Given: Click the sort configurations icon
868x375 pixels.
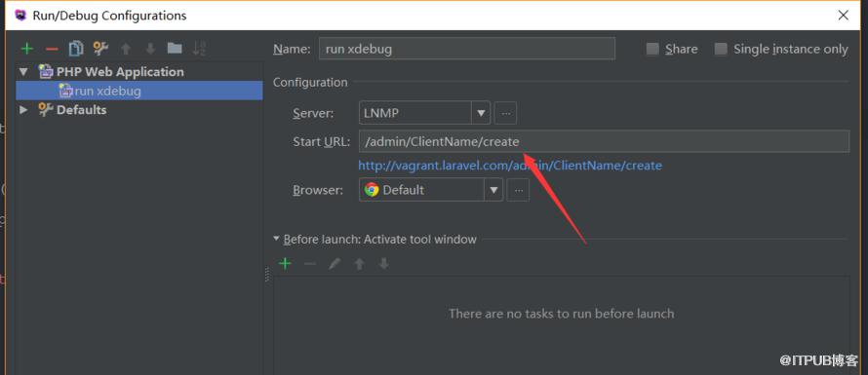Looking at the screenshot, I should tap(199, 49).
